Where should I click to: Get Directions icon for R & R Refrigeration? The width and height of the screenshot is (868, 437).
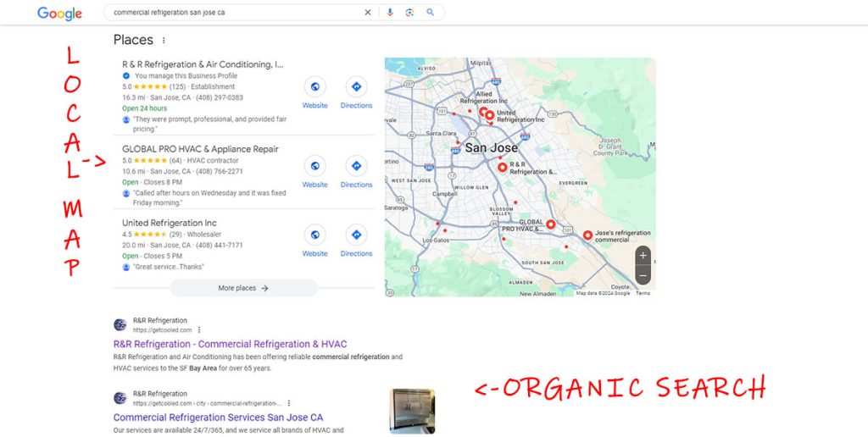[357, 87]
